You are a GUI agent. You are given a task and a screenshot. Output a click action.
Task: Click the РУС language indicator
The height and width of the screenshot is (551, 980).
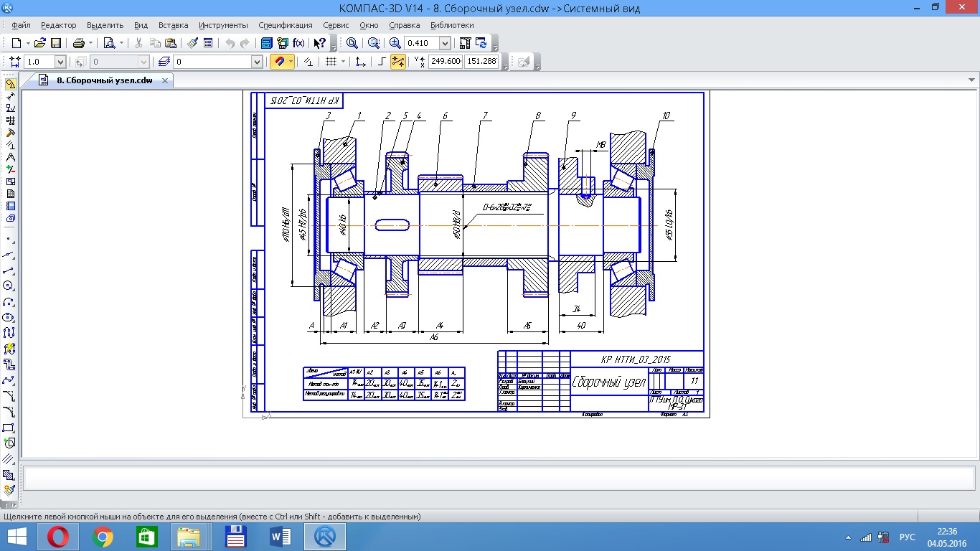tap(908, 537)
